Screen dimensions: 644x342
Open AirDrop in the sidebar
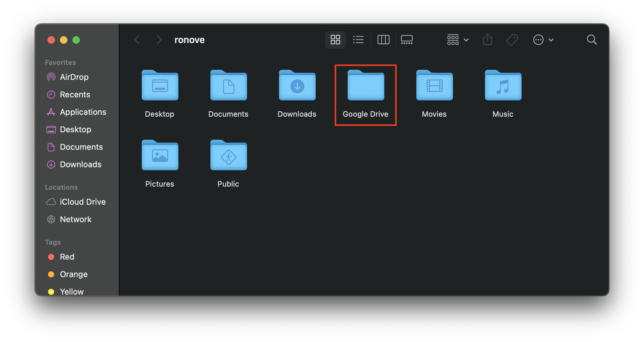point(74,77)
